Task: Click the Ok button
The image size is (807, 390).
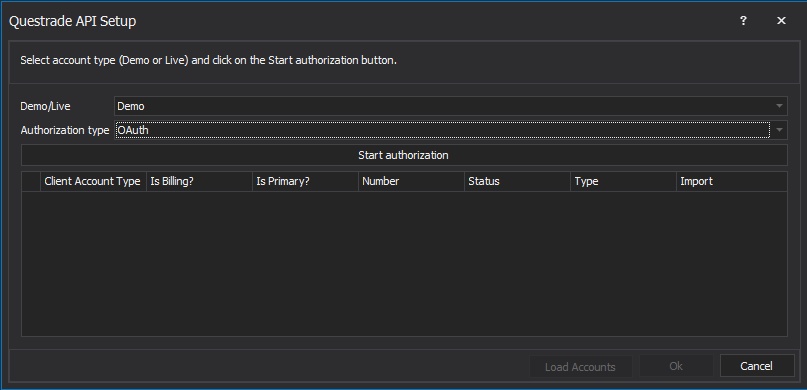Action: (x=676, y=366)
